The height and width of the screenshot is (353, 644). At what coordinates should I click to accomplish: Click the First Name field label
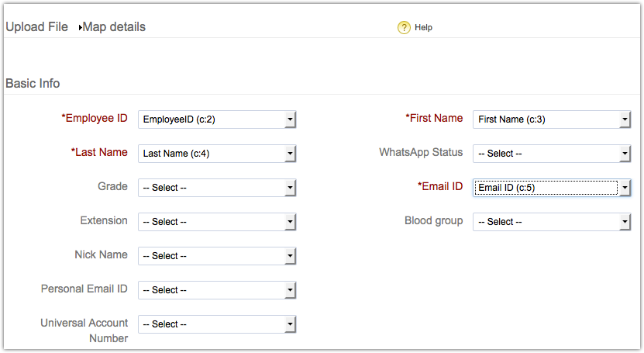click(x=434, y=119)
